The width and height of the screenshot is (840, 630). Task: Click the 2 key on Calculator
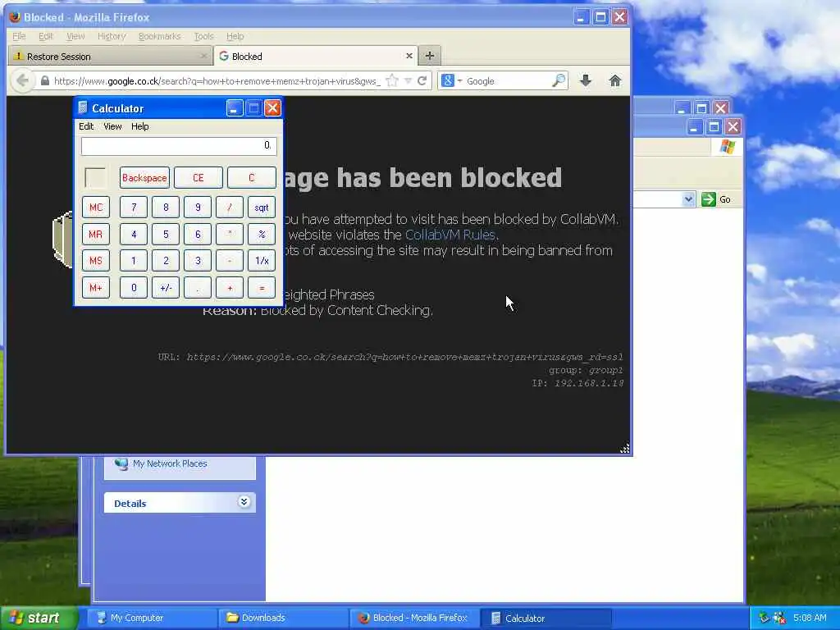pyautogui.click(x=166, y=261)
